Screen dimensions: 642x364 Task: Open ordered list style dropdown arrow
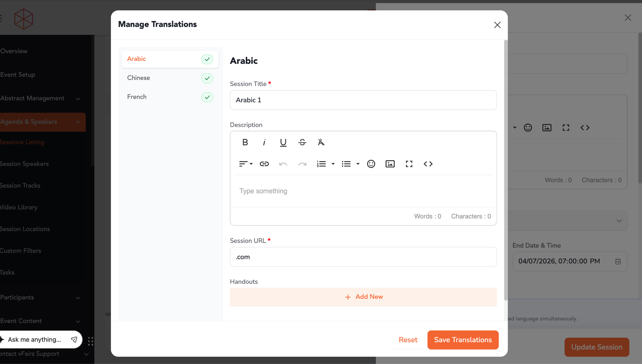(333, 164)
